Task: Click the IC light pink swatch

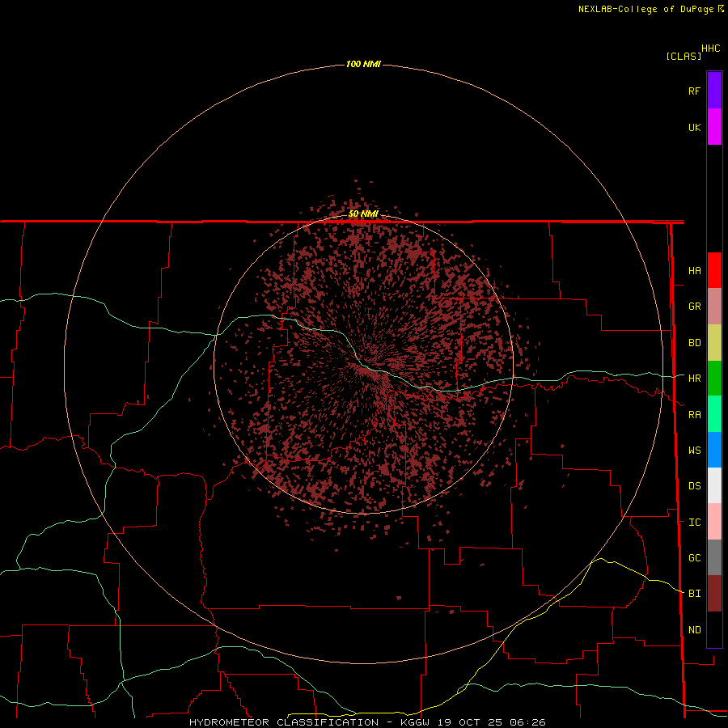Action: [714, 522]
